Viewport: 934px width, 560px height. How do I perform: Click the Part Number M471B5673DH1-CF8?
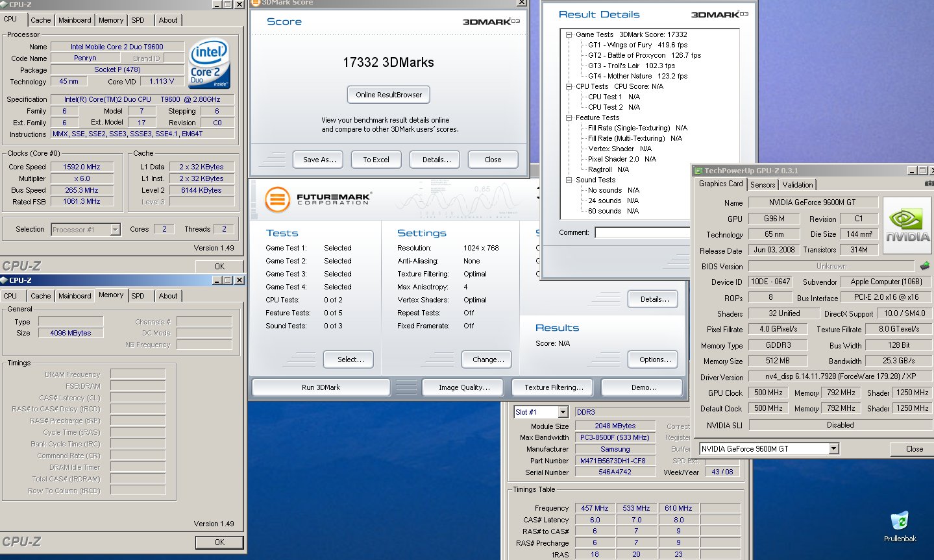[615, 461]
